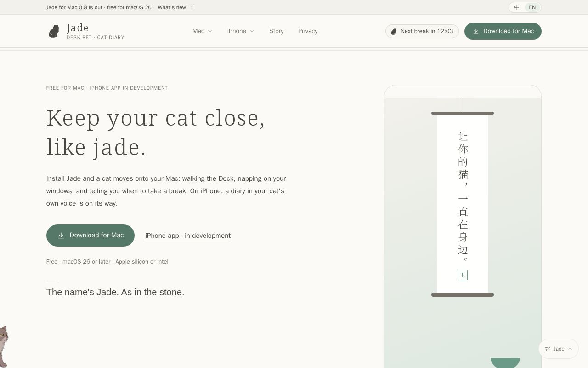Click "The name's Jade. As in the stone." text
This screenshot has height=368, width=588.
click(115, 292)
